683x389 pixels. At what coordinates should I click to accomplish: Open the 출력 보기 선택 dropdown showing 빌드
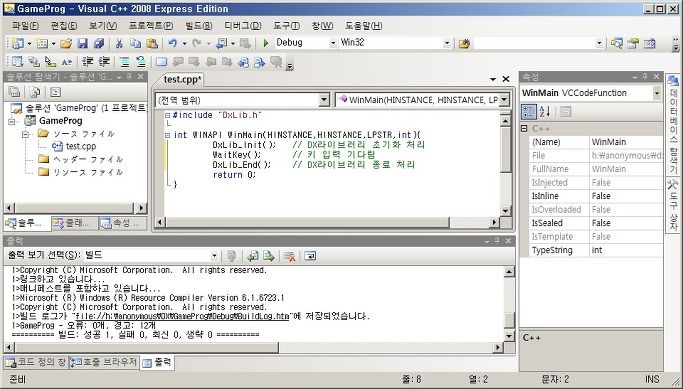coord(214,256)
